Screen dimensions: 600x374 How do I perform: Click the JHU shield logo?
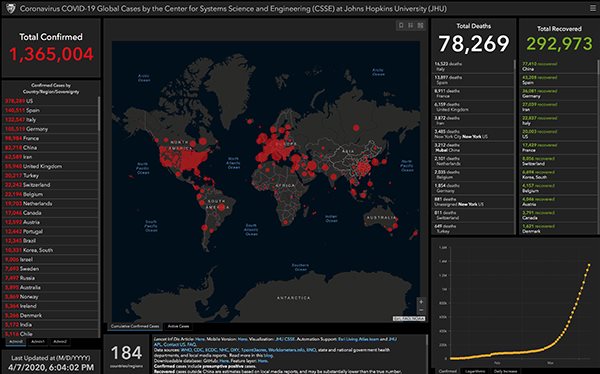10,8
